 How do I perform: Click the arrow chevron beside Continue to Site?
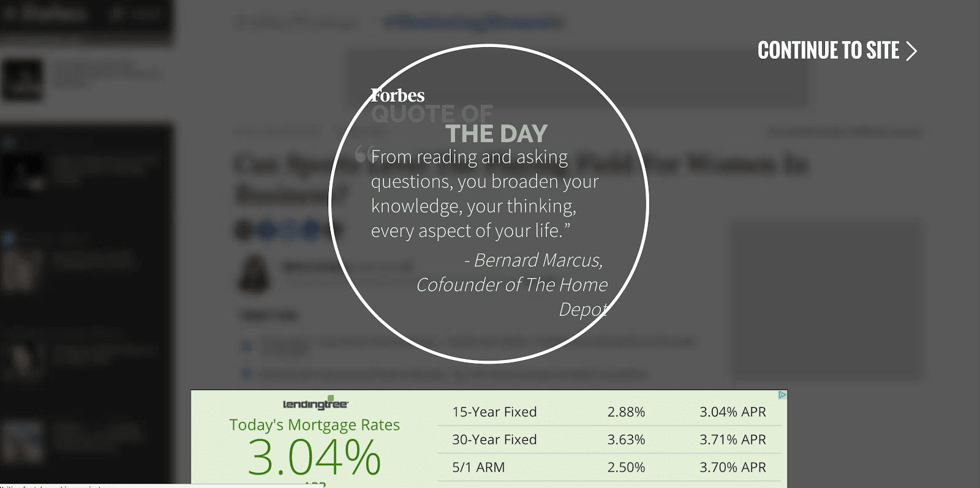tap(911, 51)
